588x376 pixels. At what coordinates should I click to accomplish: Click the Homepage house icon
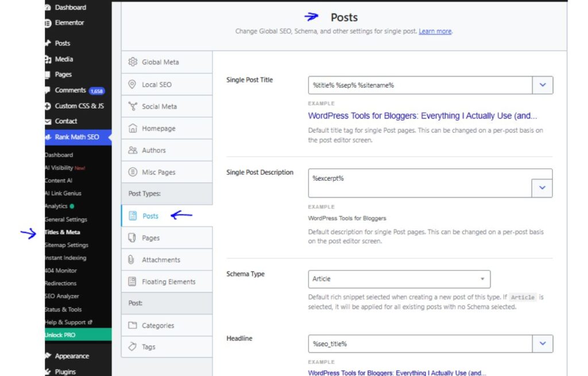point(133,128)
